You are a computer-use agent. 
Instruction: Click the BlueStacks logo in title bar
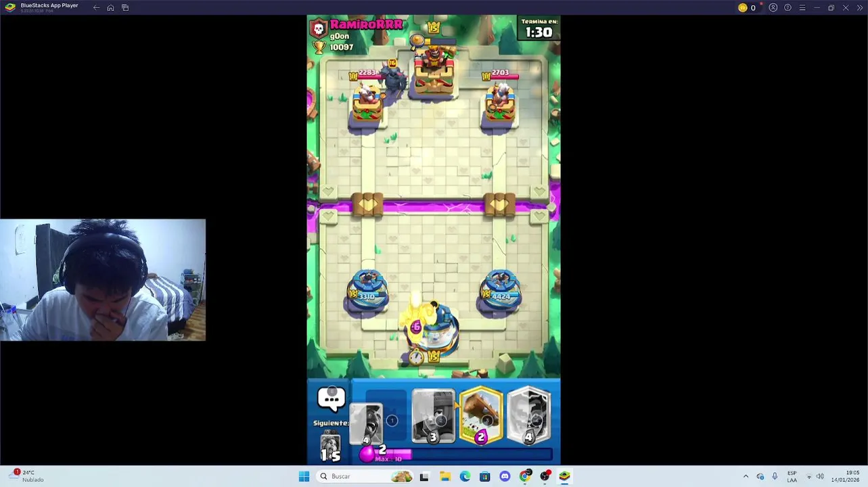(10, 7)
